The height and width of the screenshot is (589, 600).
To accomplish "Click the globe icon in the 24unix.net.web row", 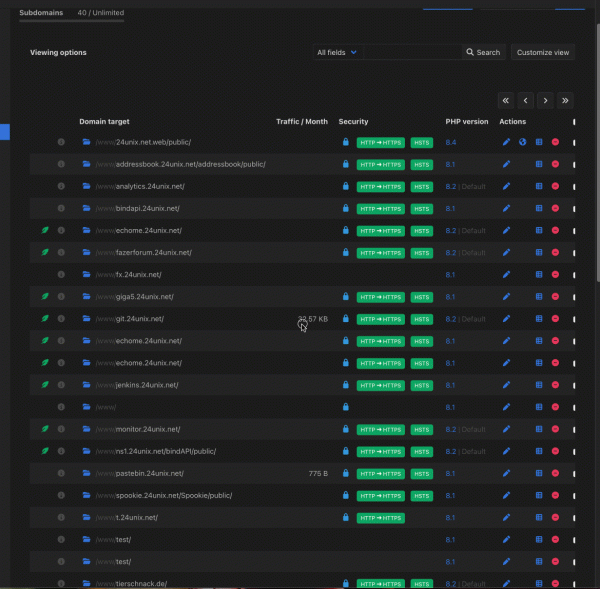I will tap(522, 142).
